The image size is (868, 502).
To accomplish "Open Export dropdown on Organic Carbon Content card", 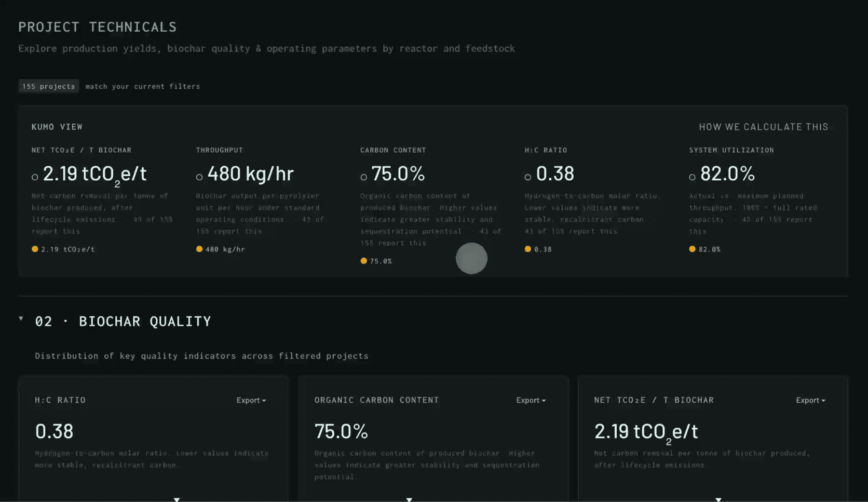I will 531,400.
